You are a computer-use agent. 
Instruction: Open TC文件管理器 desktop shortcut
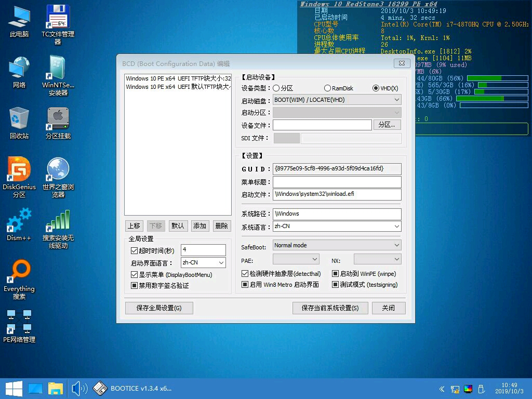[x=58, y=24]
